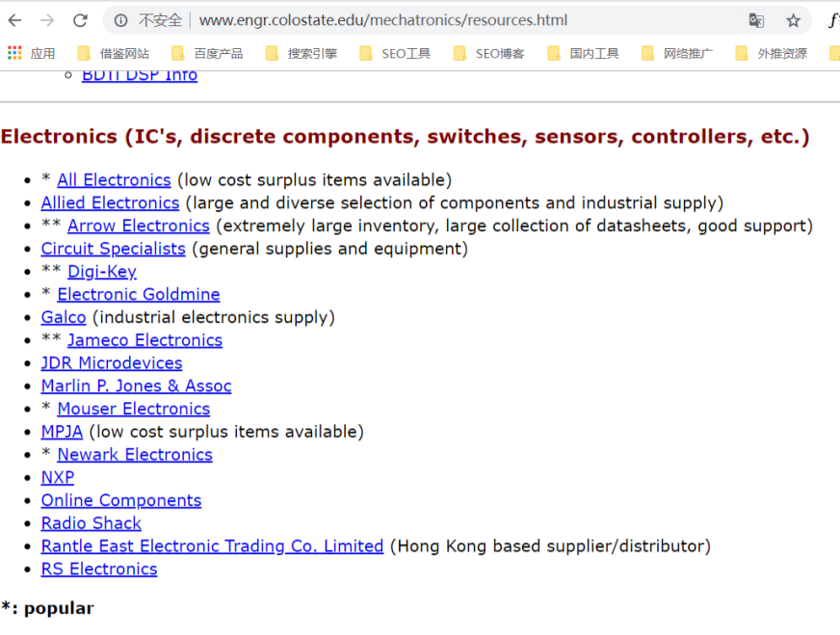Viewport: 840px width, 635px height.
Task: Click text '(general supplies and equipment)'
Action: [330, 249]
